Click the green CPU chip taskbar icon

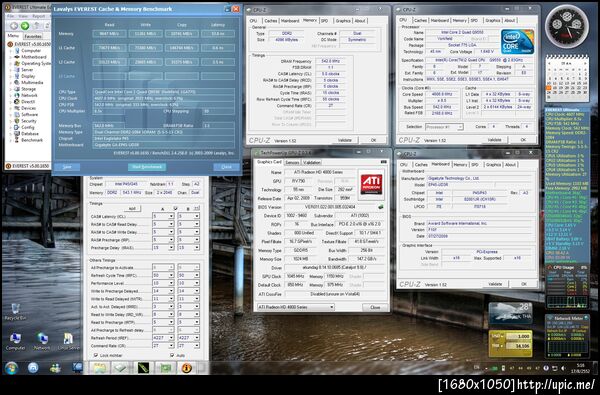pyautogui.click(x=166, y=368)
